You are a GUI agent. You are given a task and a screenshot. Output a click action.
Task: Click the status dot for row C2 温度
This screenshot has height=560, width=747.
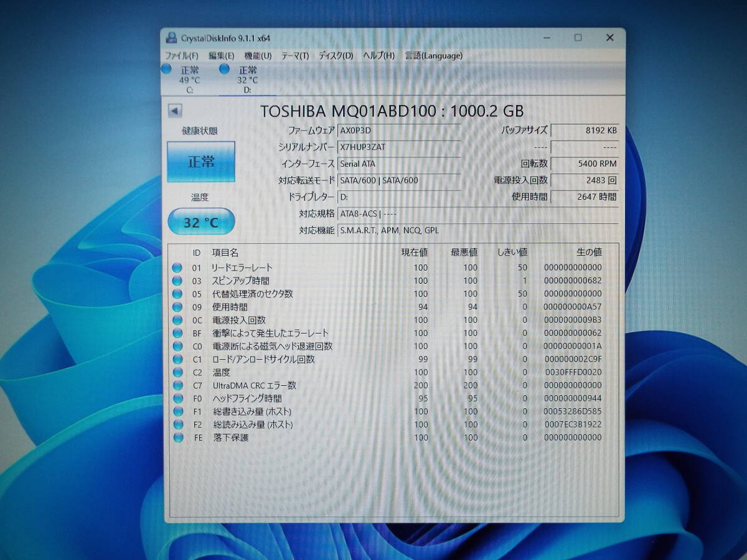pyautogui.click(x=177, y=372)
